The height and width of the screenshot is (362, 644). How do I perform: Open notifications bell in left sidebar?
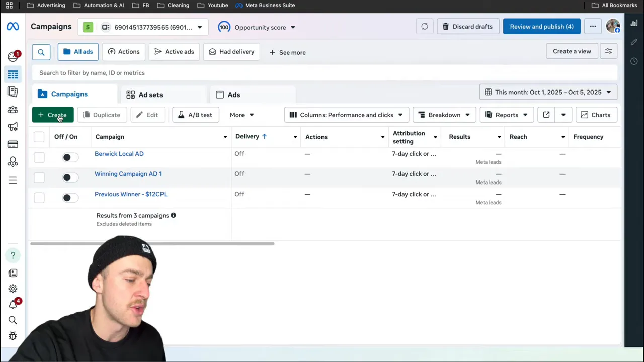(13, 304)
